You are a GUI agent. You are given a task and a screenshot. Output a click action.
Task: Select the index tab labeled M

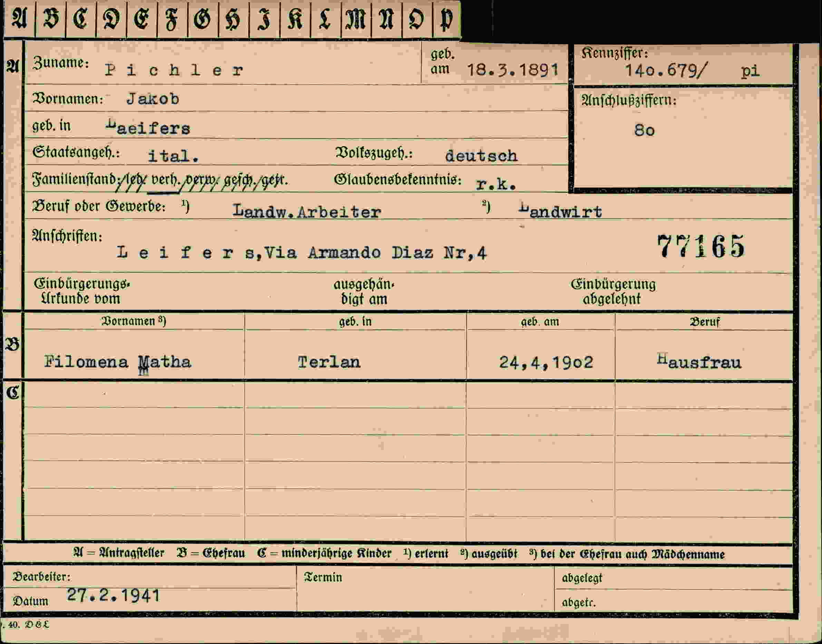click(356, 19)
